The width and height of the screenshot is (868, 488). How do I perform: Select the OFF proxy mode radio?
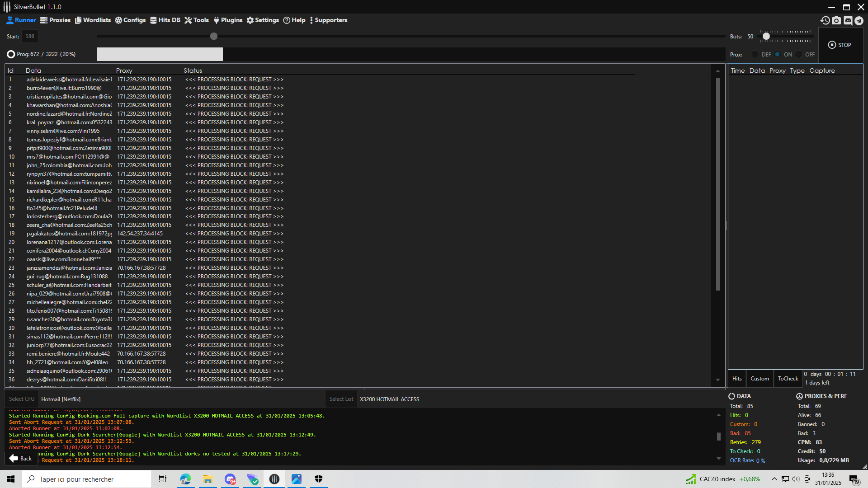pos(799,54)
